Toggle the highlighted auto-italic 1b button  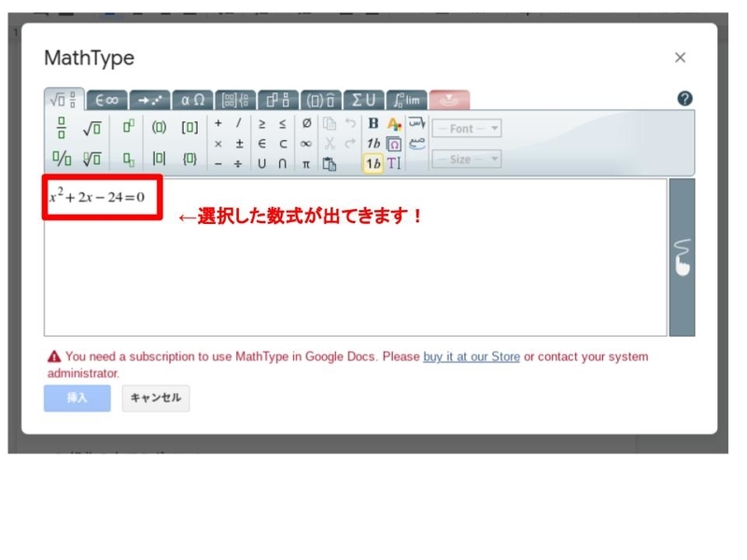point(373,164)
